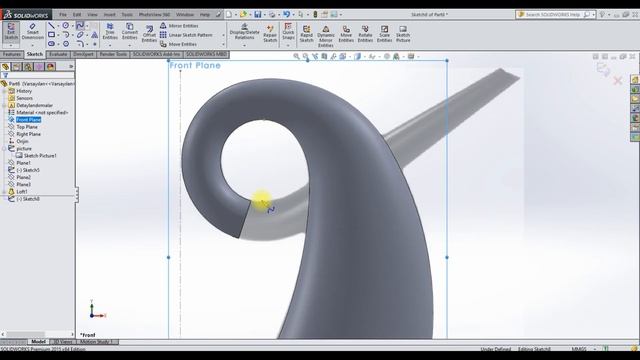The height and width of the screenshot is (360, 640).
Task: Open the View menu
Action: pos(93,15)
